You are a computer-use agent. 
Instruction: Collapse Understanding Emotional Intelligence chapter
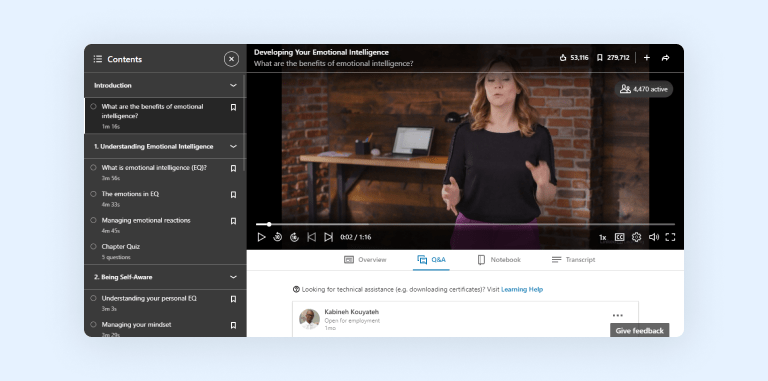point(233,146)
